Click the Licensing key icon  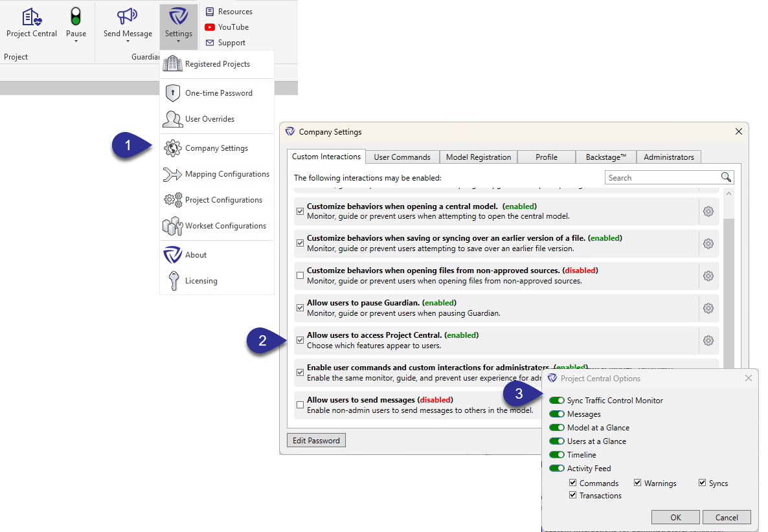[174, 281]
